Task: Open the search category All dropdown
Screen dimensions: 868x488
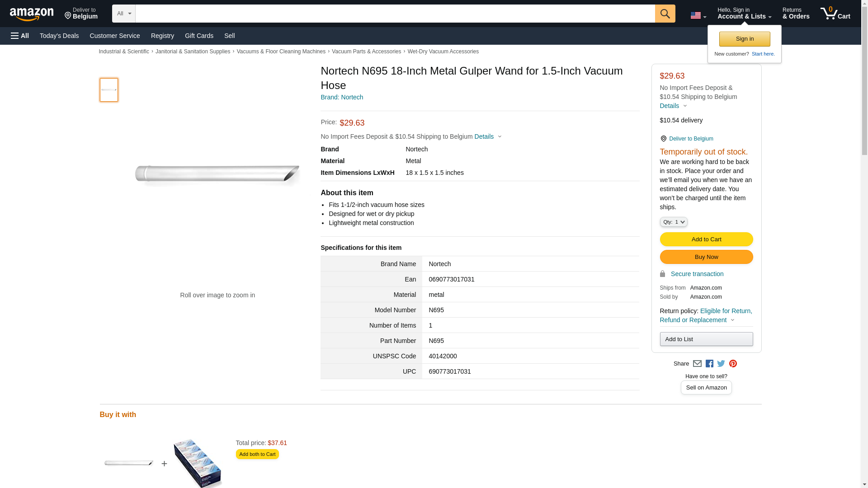Action: pyautogui.click(x=123, y=14)
